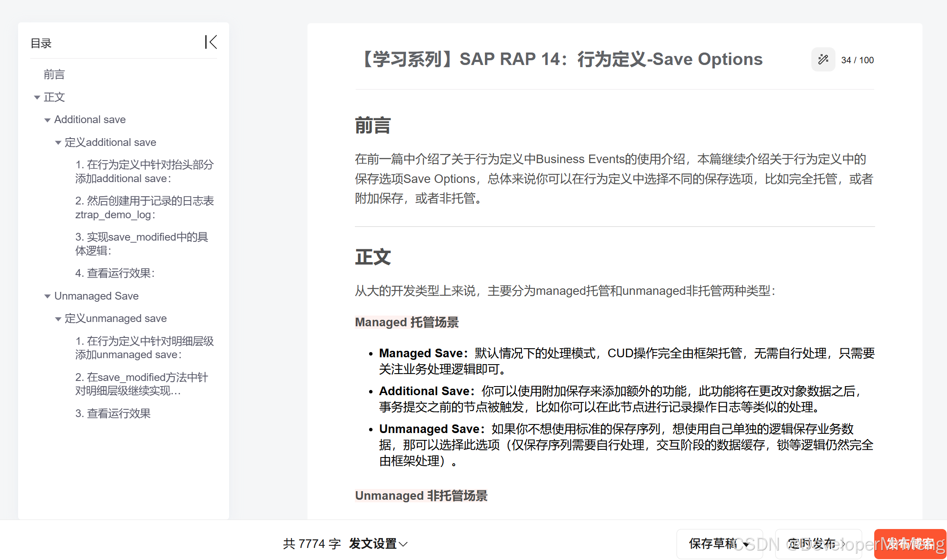
Task: Click outline item 1. 在行为定义中针对明细层级
Action: point(144,348)
